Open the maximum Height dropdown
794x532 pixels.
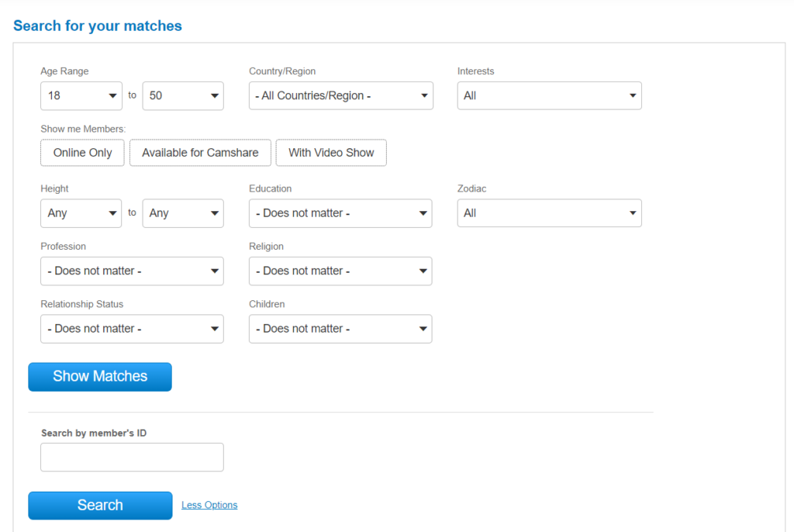(183, 213)
